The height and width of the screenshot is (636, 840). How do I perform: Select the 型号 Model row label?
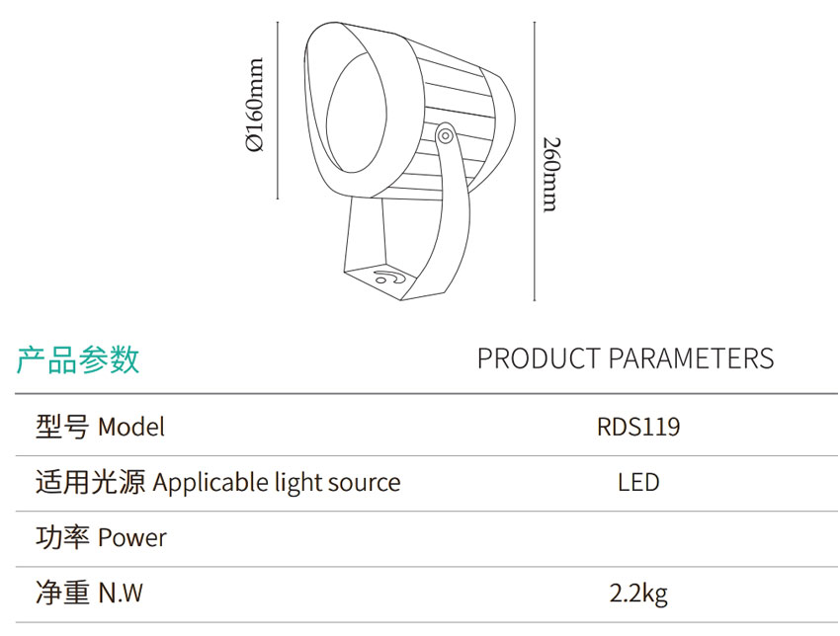coord(100,427)
